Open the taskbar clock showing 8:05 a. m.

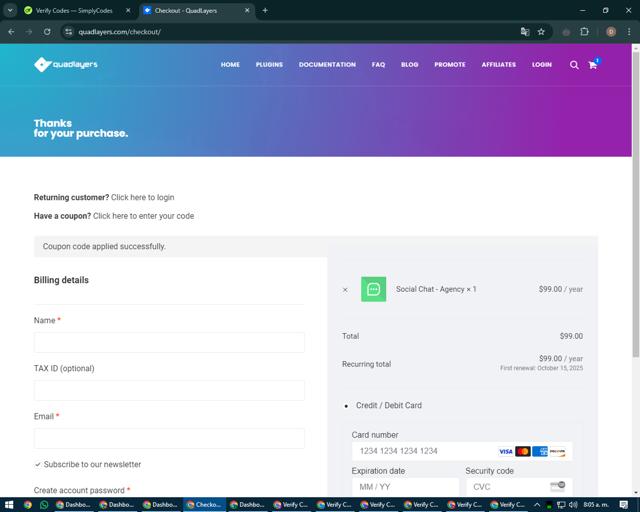[x=596, y=505]
